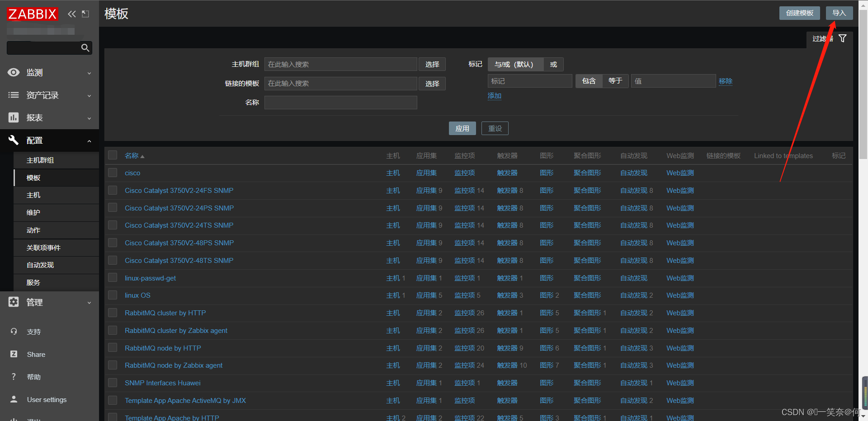Select 包含 tag operator
868x421 pixels.
pos(589,81)
